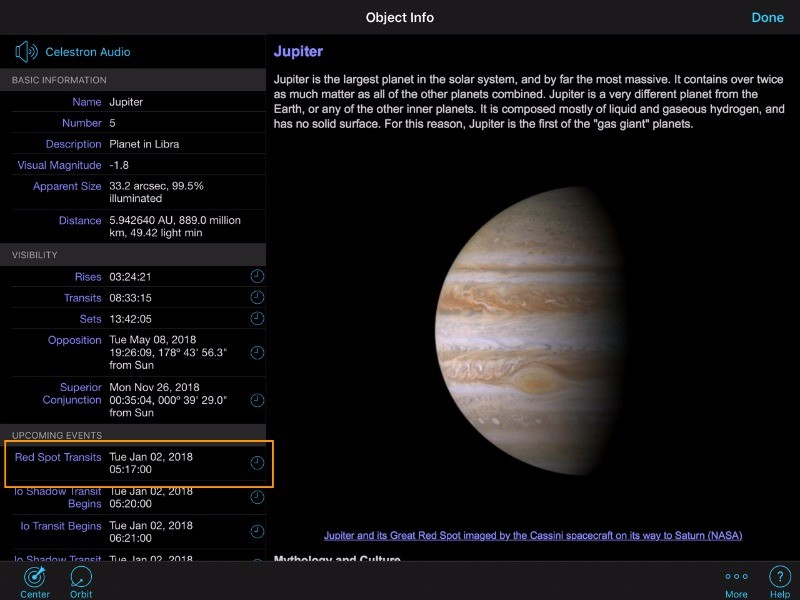Tap the Object Info title
Image resolution: width=800 pixels, height=600 pixels.
point(399,17)
